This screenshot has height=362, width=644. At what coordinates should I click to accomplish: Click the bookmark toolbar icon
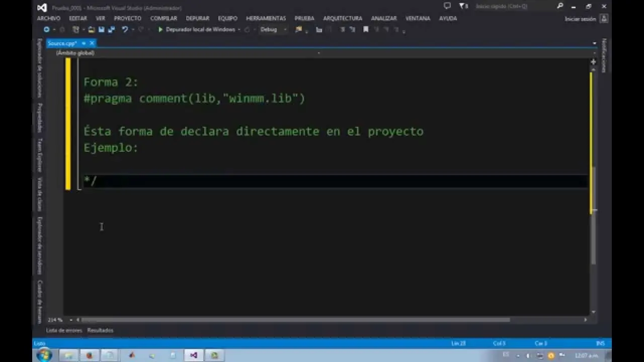(366, 30)
